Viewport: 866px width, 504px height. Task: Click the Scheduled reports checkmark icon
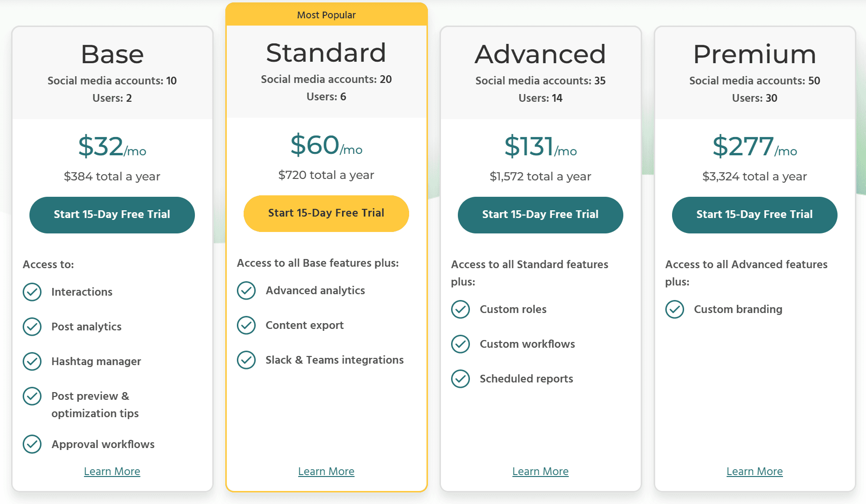pos(461,379)
